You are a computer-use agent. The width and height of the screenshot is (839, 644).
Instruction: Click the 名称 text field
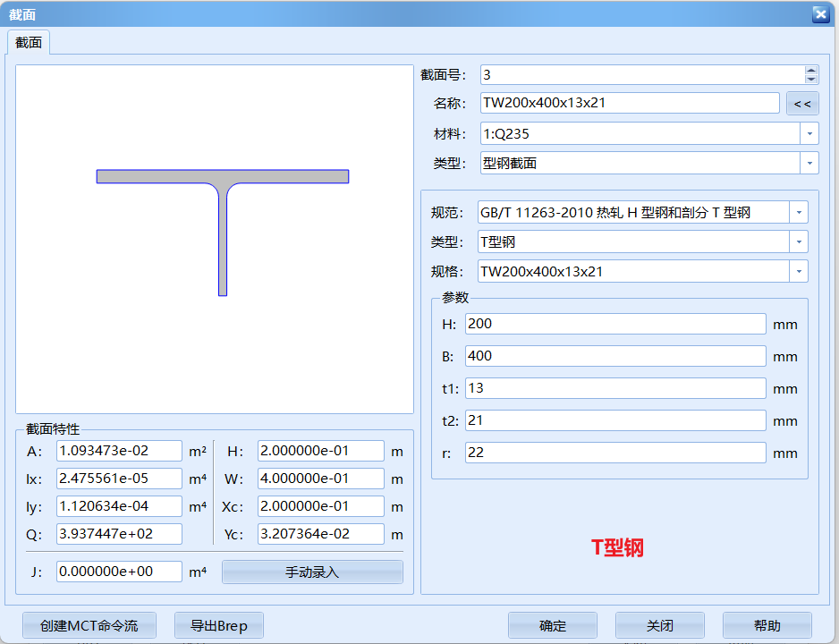pos(630,103)
